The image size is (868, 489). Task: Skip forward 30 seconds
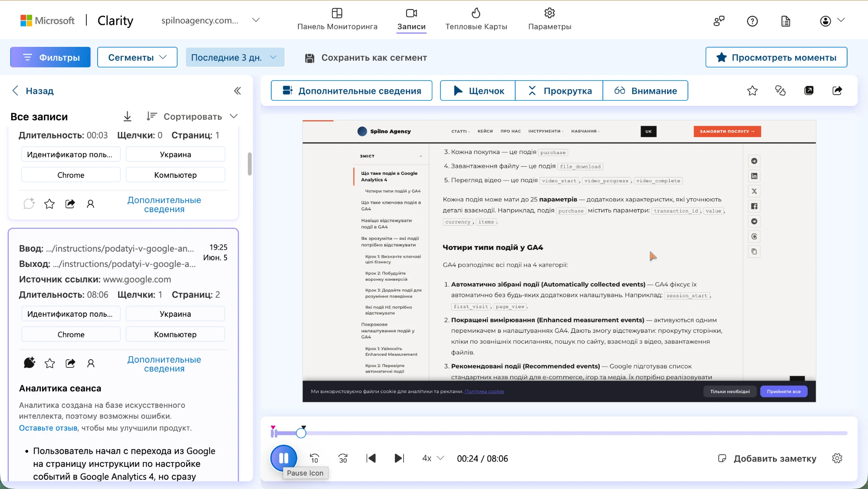pyautogui.click(x=343, y=458)
